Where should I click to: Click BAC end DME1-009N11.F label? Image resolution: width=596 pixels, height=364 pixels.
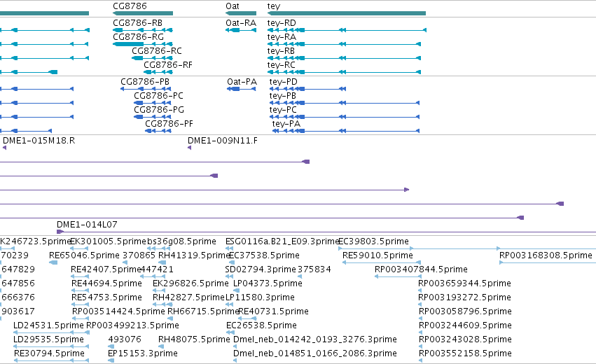(x=222, y=141)
